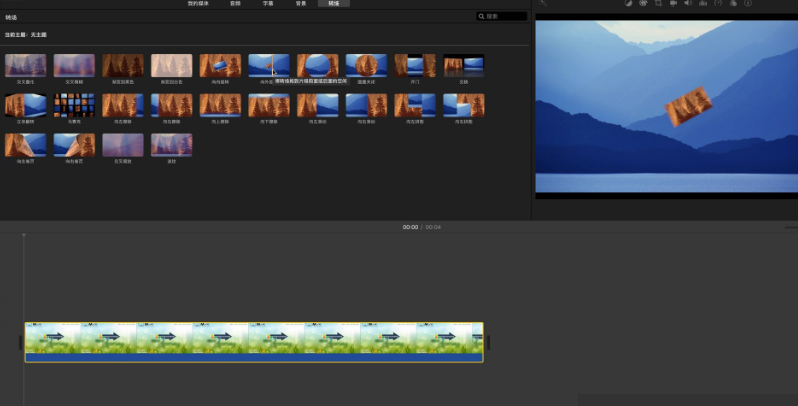
Task: Open the clip filter and audio effects icon
Action: (733, 4)
